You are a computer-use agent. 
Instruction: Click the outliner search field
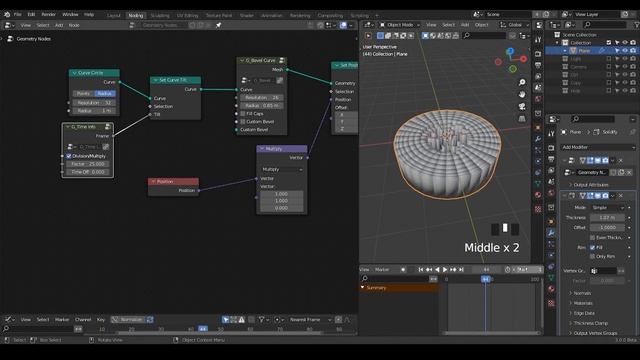point(604,25)
